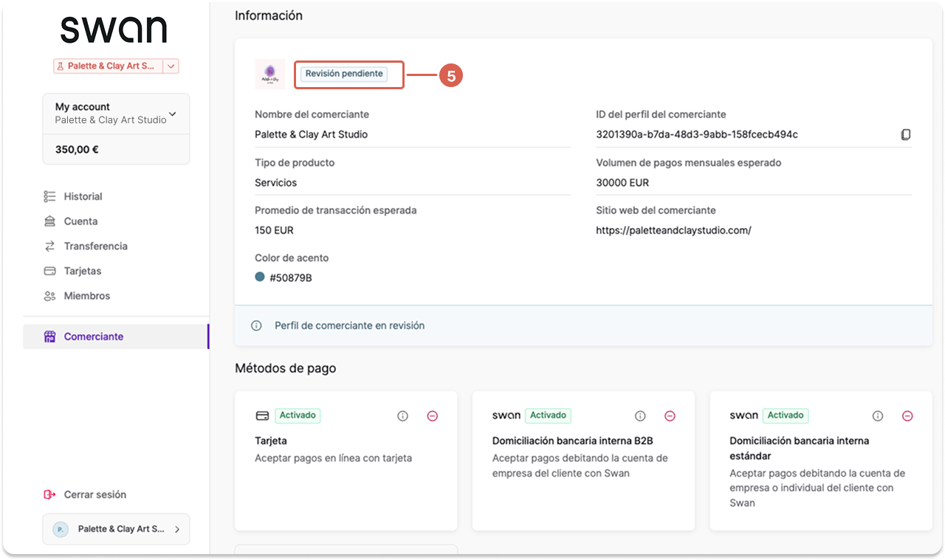The image size is (945, 560).
Task: Click the avatar in the bottom profile button
Action: [61, 529]
